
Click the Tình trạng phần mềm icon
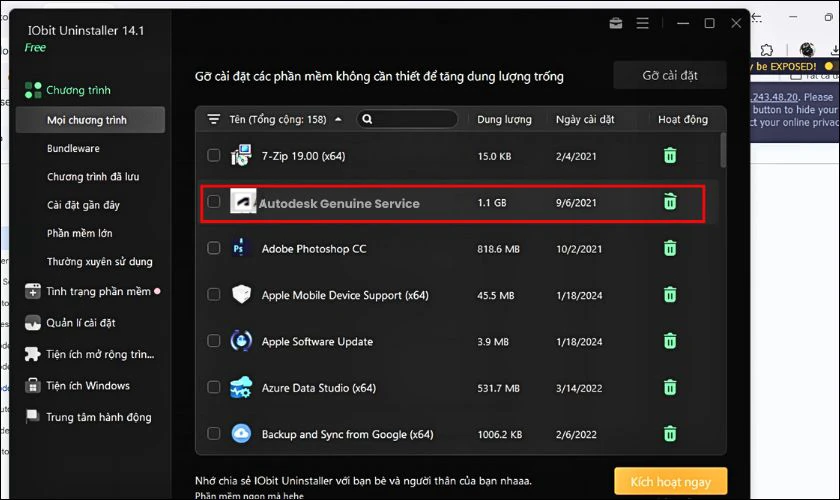coord(33,292)
